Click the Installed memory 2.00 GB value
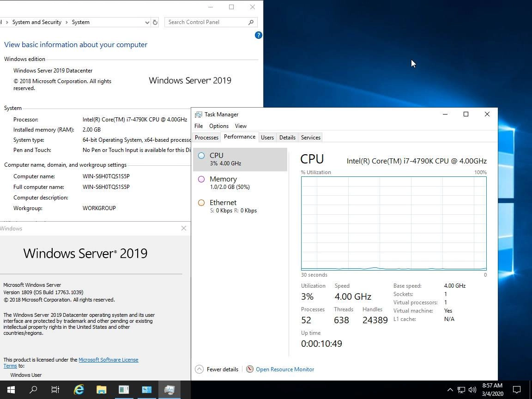The width and height of the screenshot is (532, 399). tap(91, 130)
